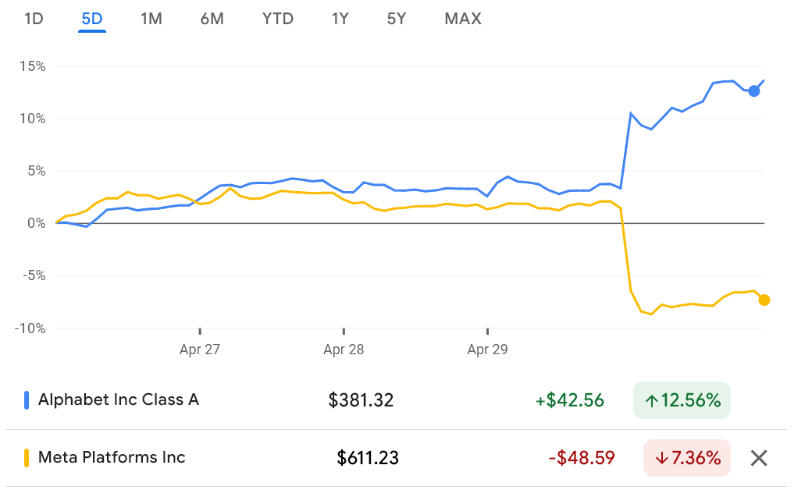Select the YTD range option
The width and height of the screenshot is (812, 504).
tap(277, 19)
